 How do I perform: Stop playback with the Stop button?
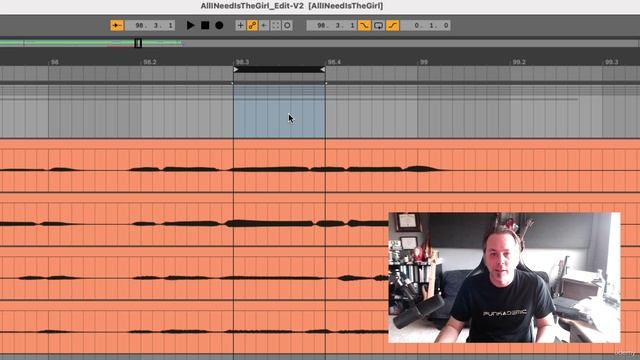click(x=205, y=25)
